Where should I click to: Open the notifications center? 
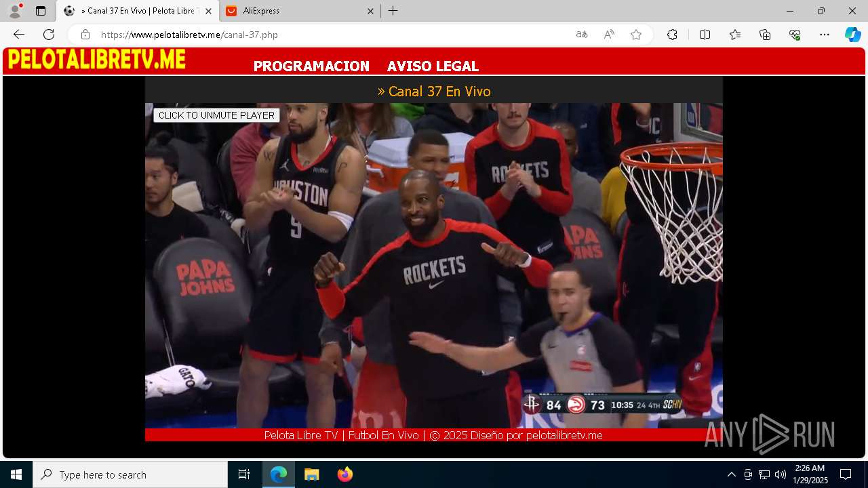click(x=846, y=474)
